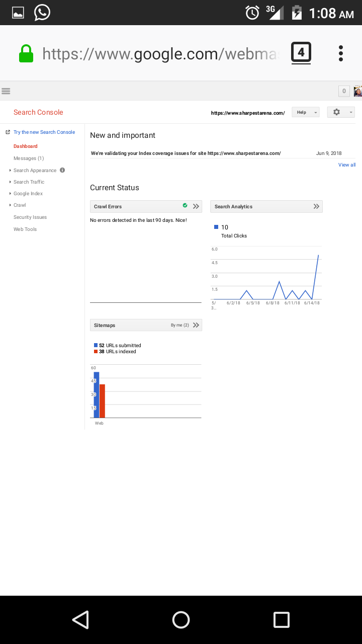The image size is (362, 644).
Task: Open the notifications counter showing 0
Action: pos(344,91)
